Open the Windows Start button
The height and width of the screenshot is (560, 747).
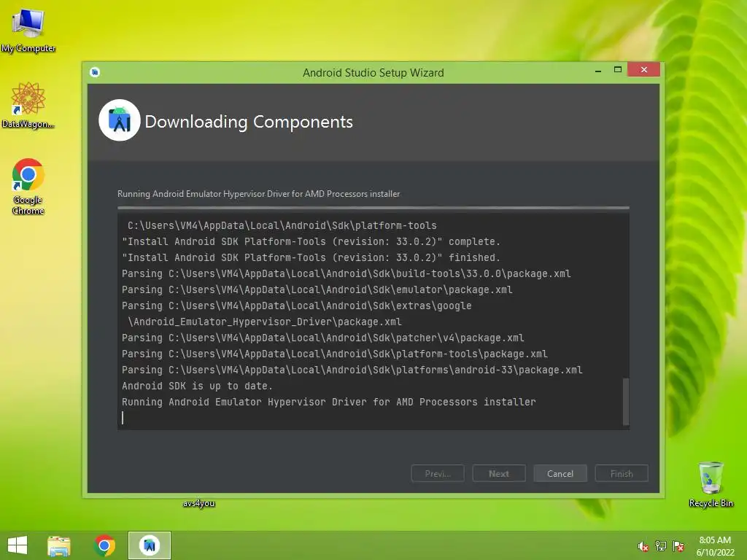coord(18,545)
